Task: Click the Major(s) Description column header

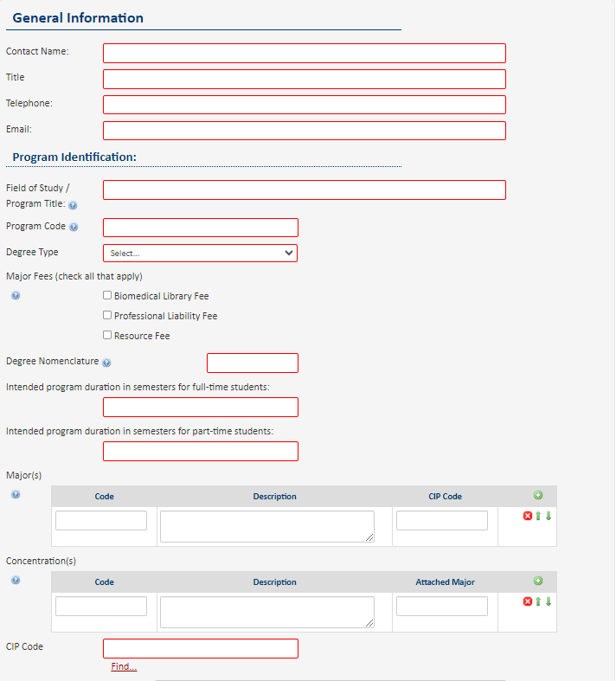Action: (x=275, y=497)
